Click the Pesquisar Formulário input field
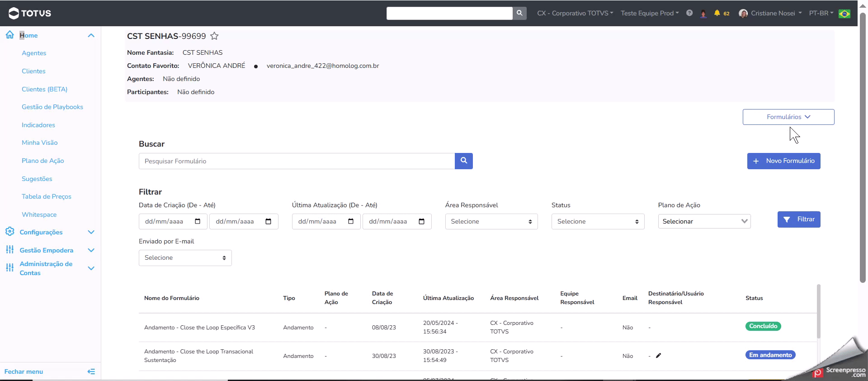Viewport: 868px width, 381px height. [297, 161]
